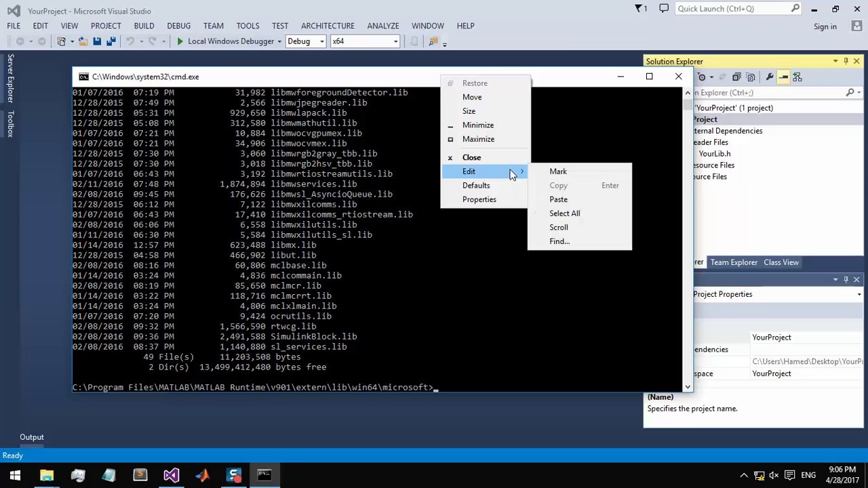Open File Explorer from taskbar

coord(47,475)
